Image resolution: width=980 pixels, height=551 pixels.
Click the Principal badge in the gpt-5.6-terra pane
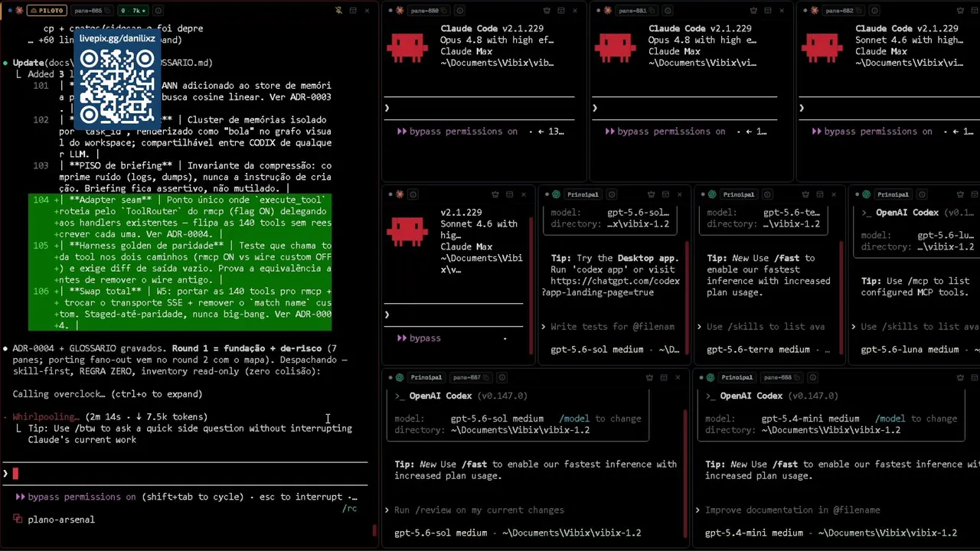(738, 194)
